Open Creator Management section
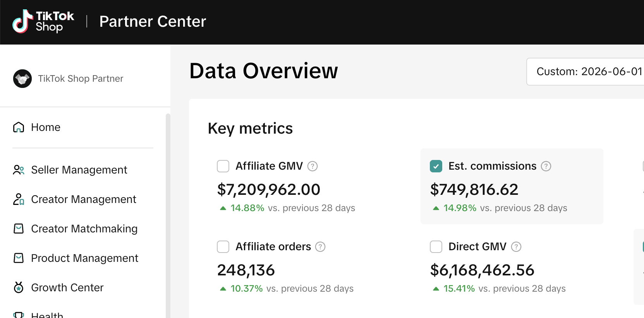 point(84,199)
